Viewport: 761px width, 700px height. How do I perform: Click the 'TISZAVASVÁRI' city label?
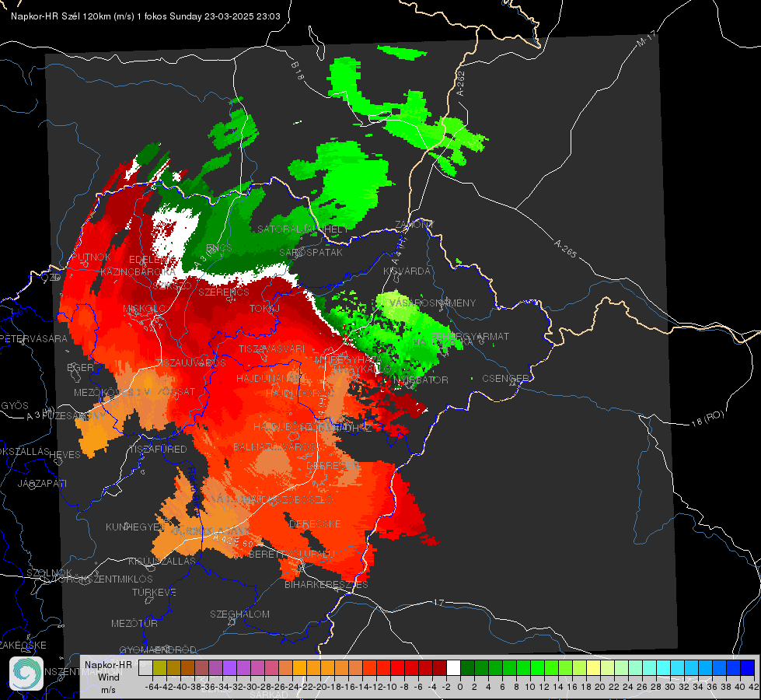tap(272, 349)
